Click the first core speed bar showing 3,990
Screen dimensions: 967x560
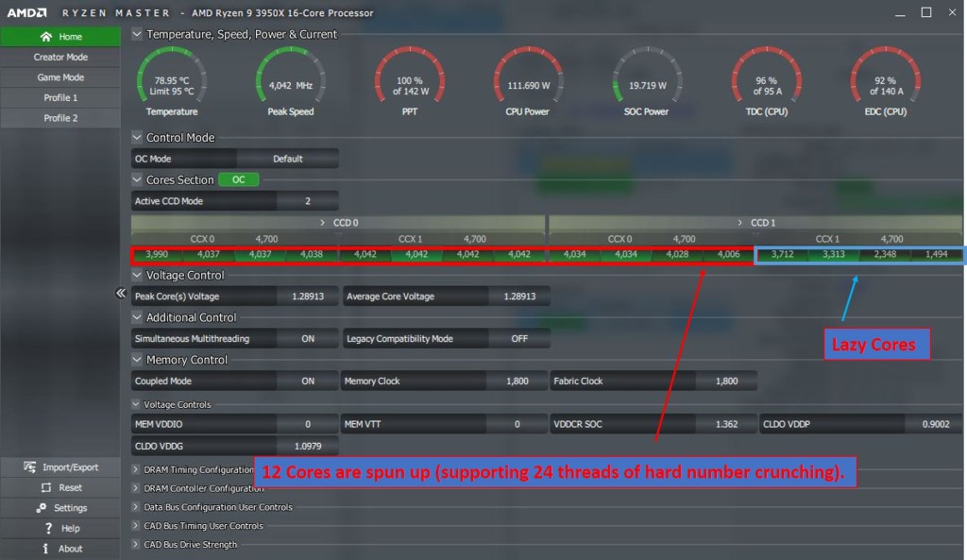157,255
